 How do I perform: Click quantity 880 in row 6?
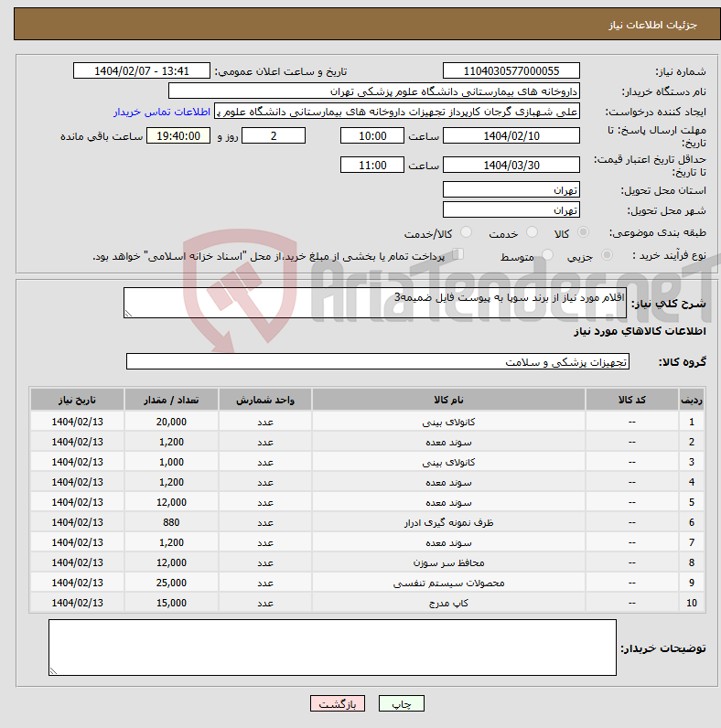pos(171,522)
